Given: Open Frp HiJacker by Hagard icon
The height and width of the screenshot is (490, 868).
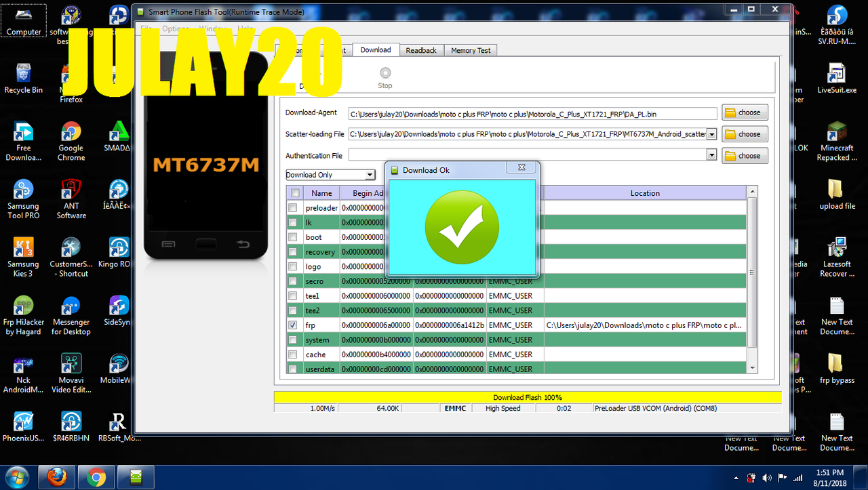Looking at the screenshot, I should 24,317.
